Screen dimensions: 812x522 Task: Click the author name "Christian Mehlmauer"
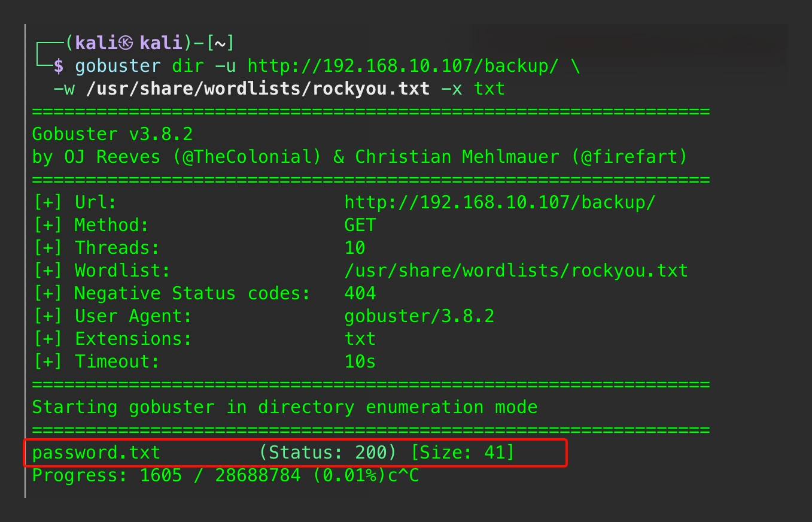(x=457, y=157)
